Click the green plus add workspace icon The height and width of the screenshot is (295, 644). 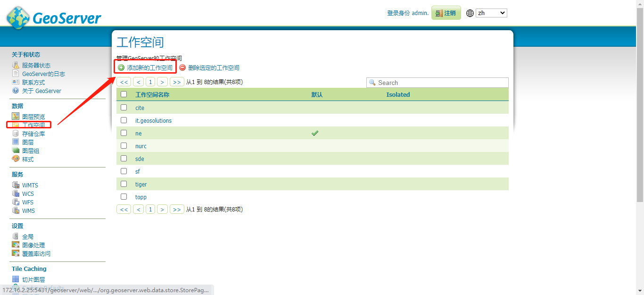121,67
